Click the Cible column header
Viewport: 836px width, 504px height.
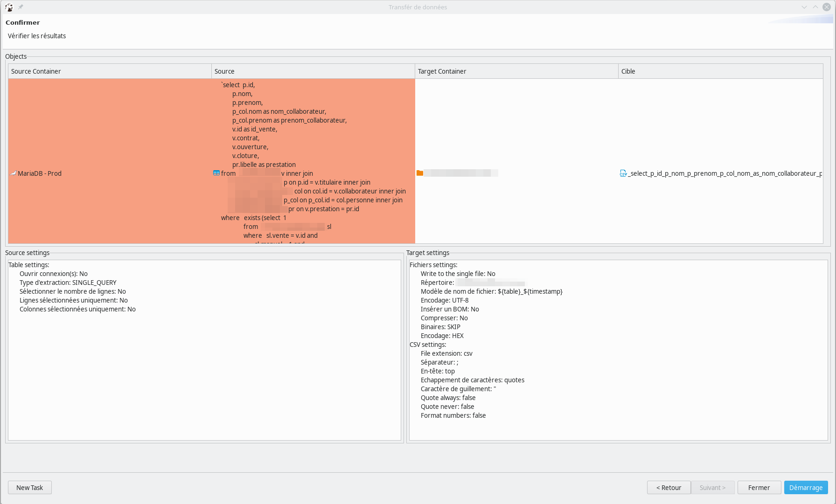click(x=720, y=71)
